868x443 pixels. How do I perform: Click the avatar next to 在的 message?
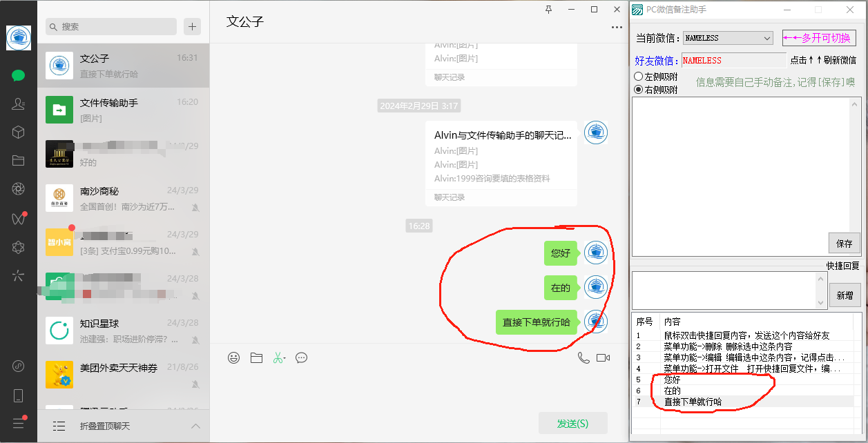596,288
